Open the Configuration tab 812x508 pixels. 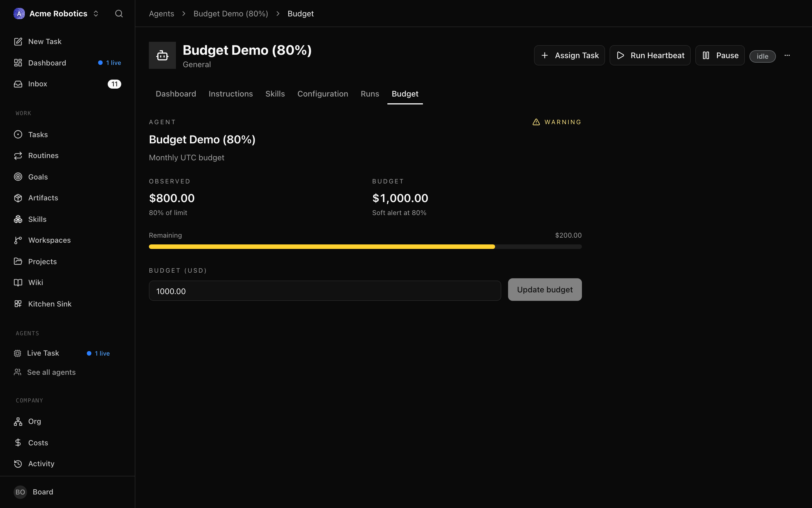point(323,94)
